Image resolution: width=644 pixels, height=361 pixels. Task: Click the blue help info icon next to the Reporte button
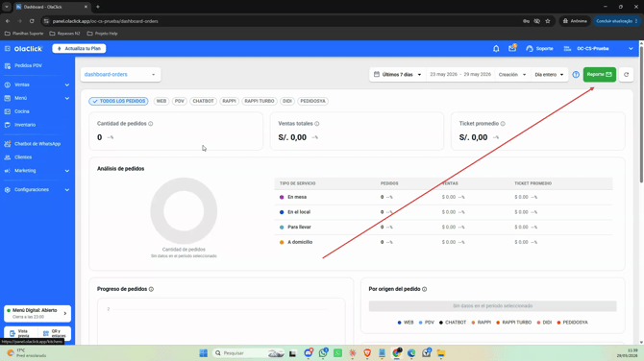point(576,75)
